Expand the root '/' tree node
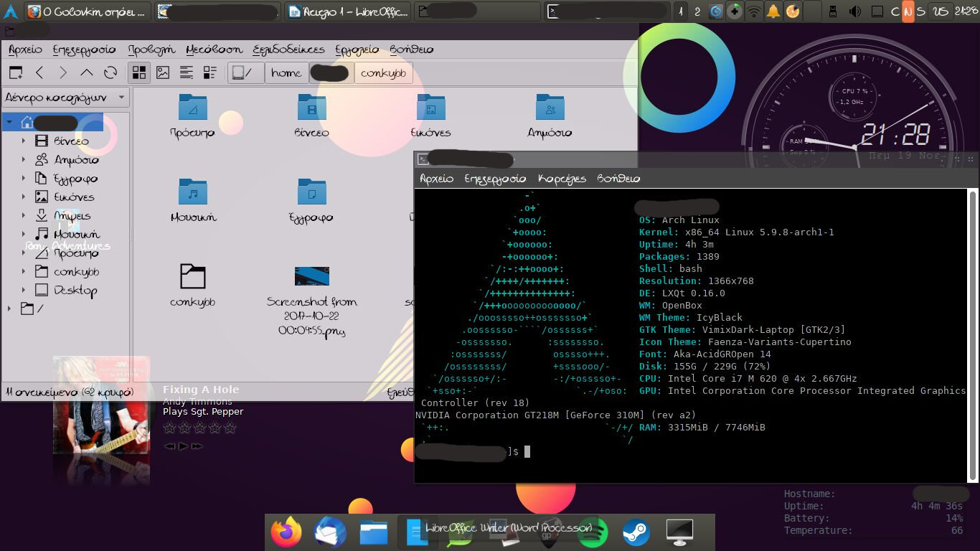The height and width of the screenshot is (551, 980). coord(9,309)
